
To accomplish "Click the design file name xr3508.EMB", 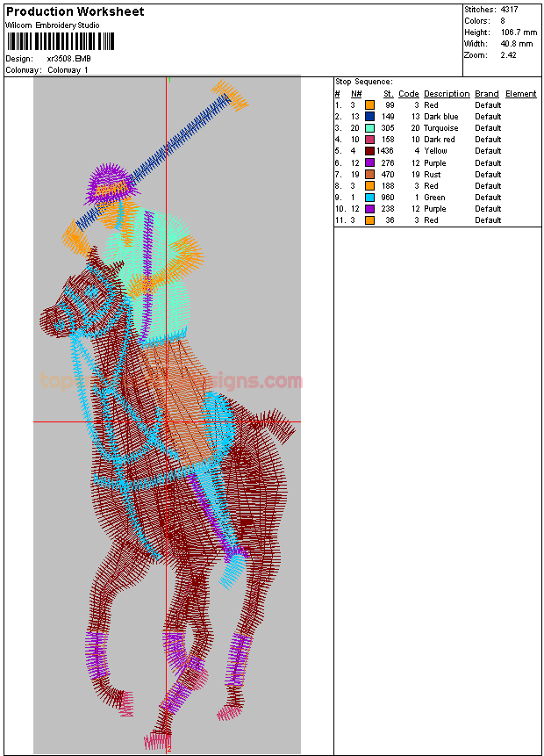I will [69, 59].
